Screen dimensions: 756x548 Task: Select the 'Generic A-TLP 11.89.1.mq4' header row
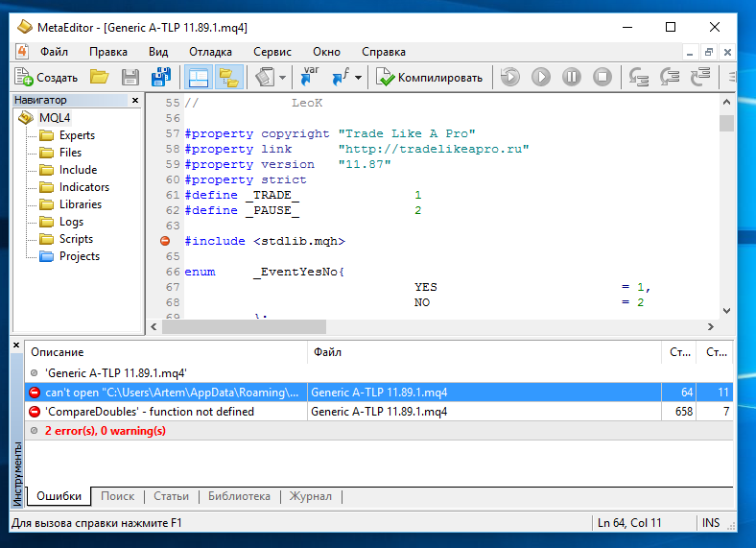point(379,373)
